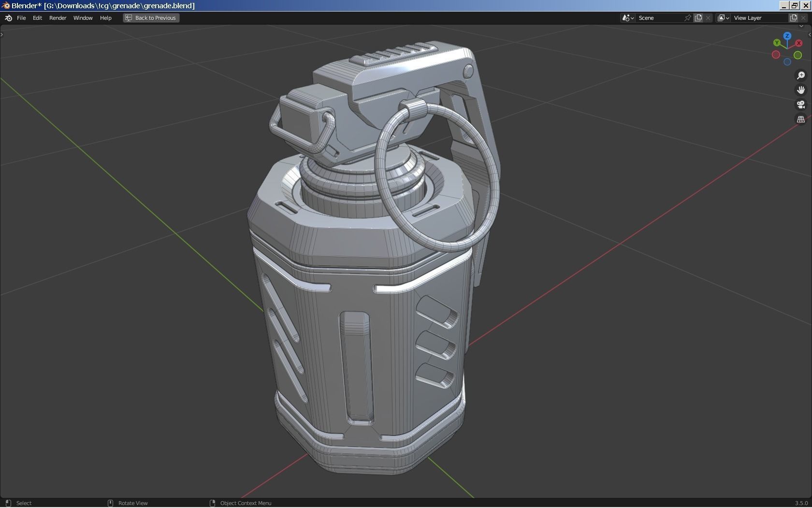Open the scene browse dropdown
The width and height of the screenshot is (812, 508).
point(628,18)
